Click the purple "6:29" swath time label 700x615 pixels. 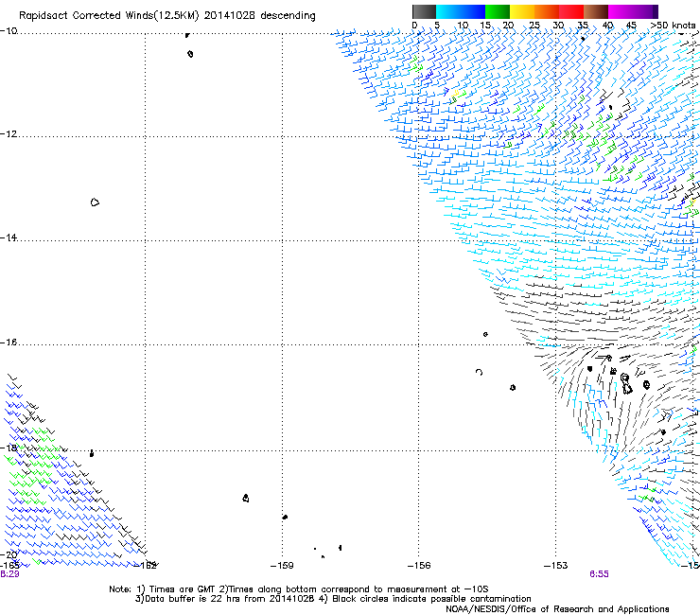click(x=9, y=573)
